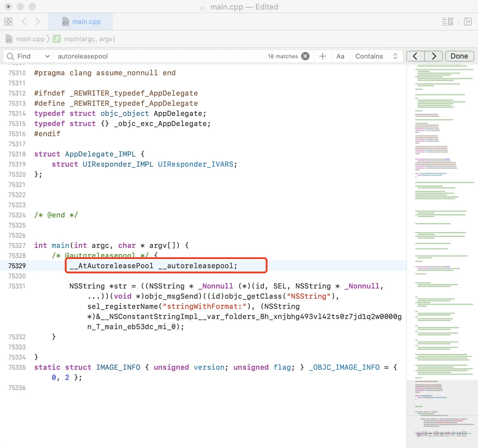
Task: Open the Find mode dropdown
Action: pos(34,56)
